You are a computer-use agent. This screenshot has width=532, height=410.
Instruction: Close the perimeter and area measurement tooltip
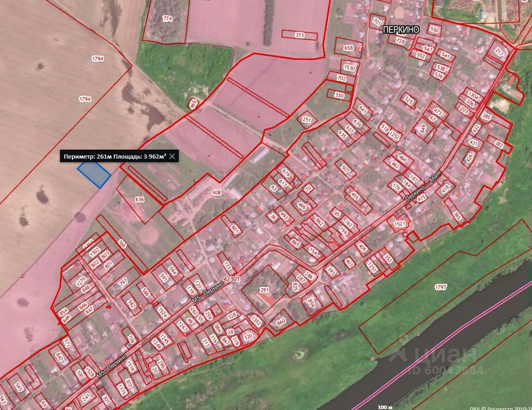(x=173, y=156)
